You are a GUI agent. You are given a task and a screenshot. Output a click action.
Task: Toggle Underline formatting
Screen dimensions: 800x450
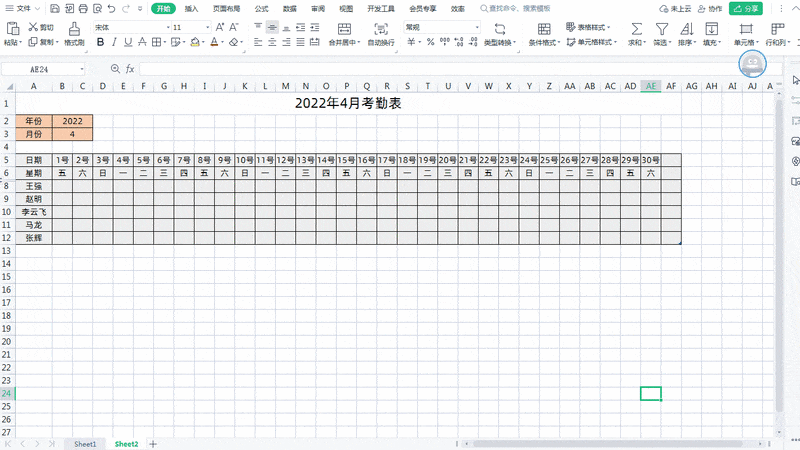128,42
